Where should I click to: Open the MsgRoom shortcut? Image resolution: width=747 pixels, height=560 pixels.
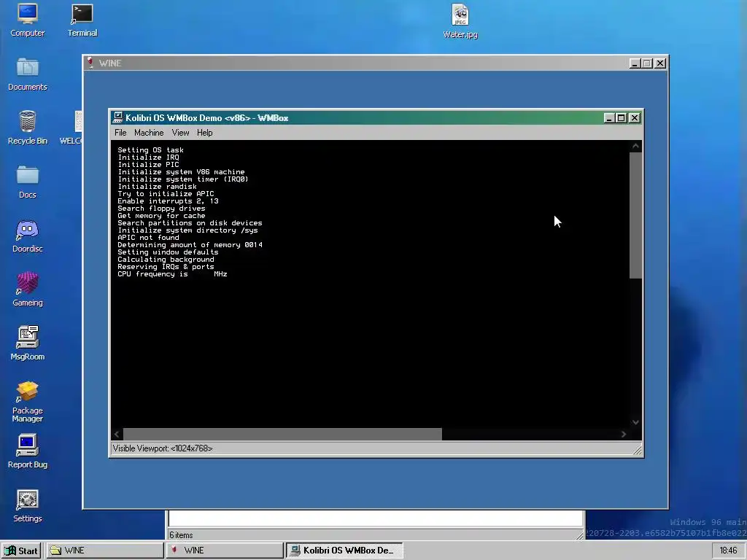coord(28,343)
